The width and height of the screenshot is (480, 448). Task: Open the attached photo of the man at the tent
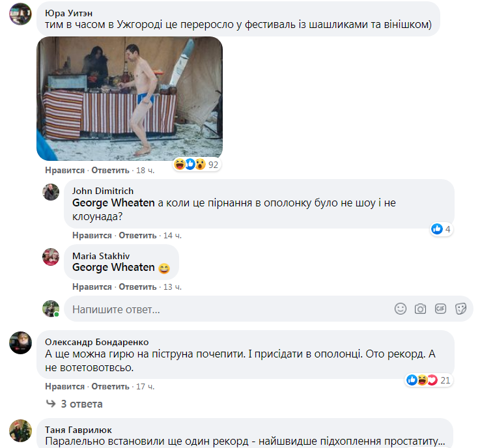(x=130, y=98)
